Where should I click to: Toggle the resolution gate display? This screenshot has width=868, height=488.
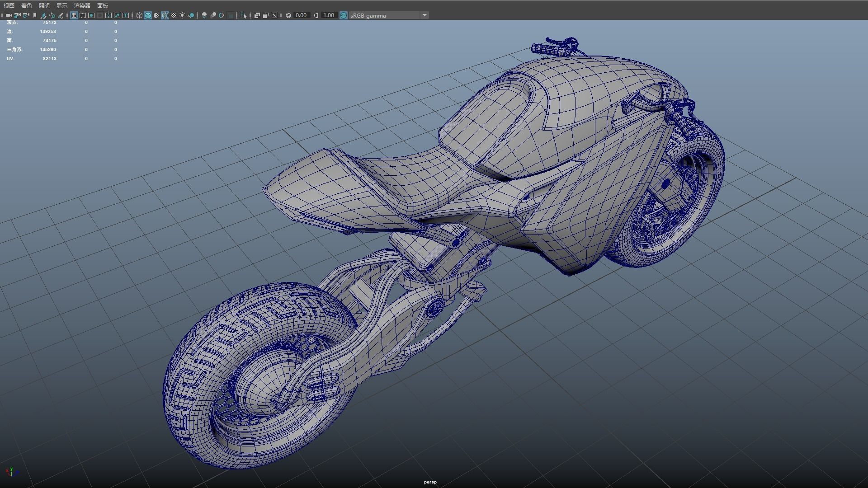(91, 15)
